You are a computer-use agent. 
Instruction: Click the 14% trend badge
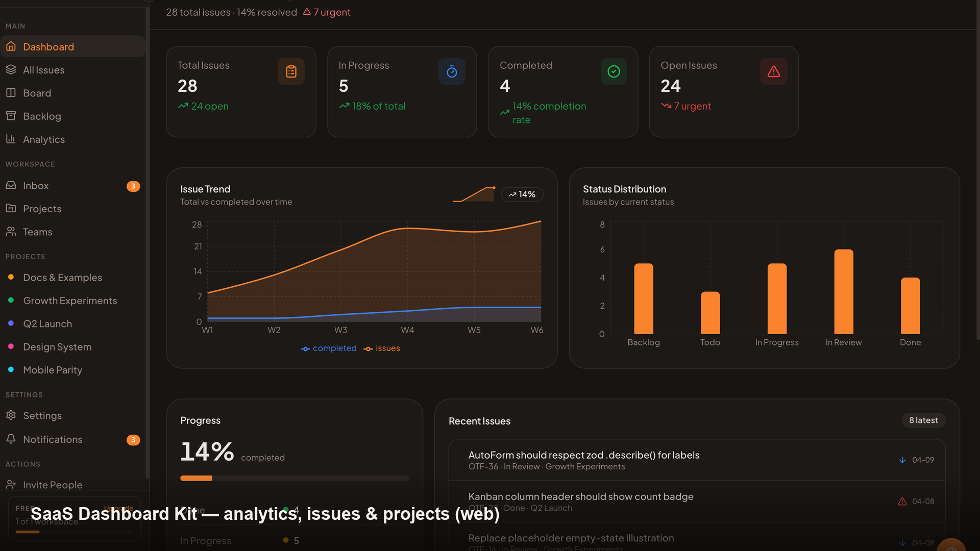click(522, 194)
